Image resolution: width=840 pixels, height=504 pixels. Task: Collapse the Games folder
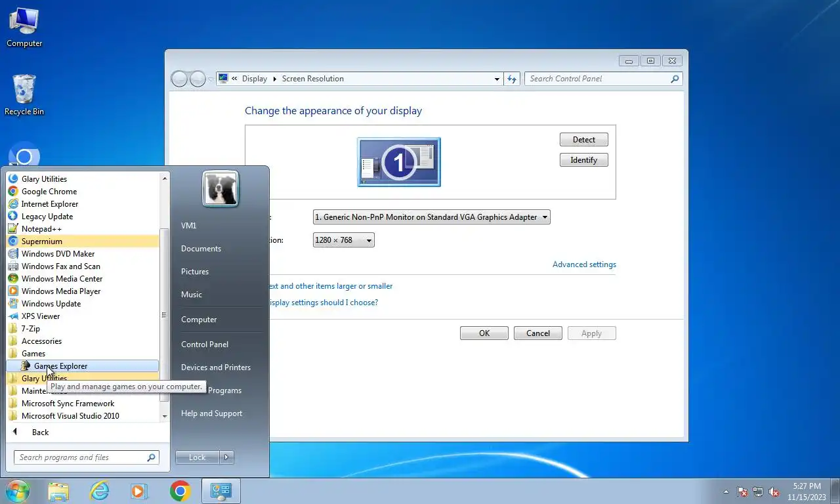coord(83,353)
